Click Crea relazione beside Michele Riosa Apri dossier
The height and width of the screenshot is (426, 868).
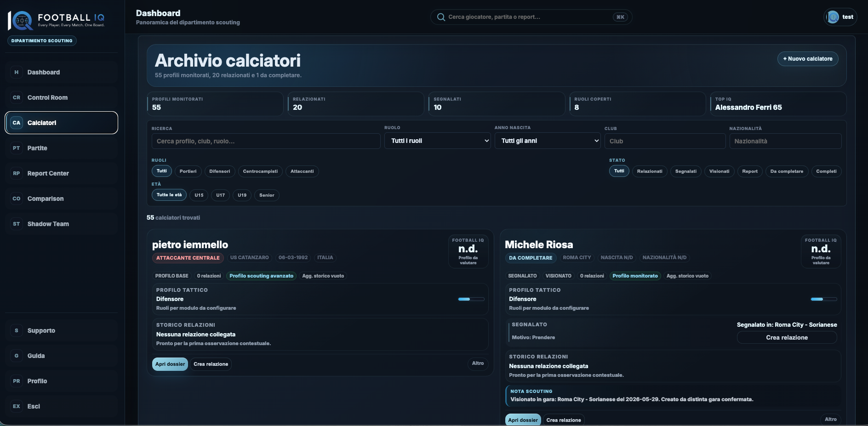point(564,420)
